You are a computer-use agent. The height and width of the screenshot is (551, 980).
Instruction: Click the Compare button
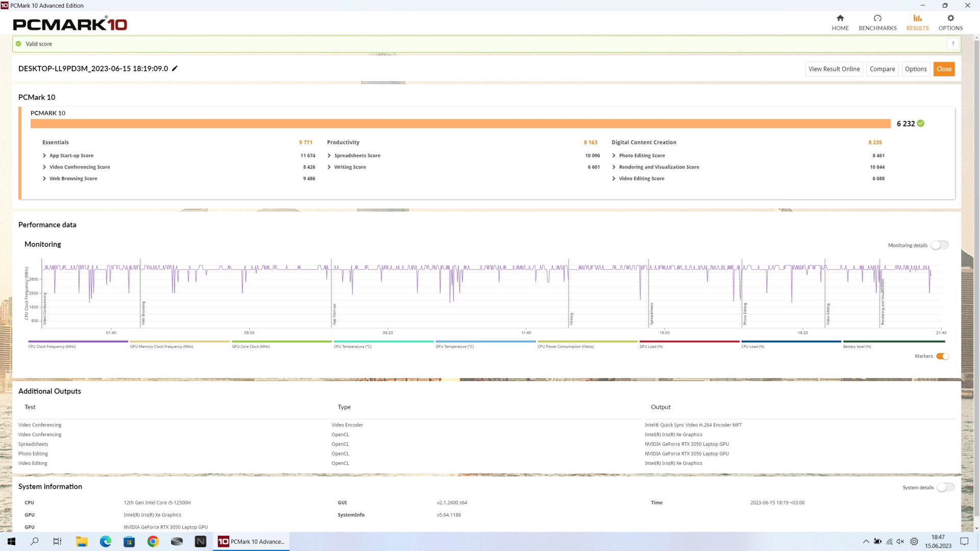tap(882, 69)
